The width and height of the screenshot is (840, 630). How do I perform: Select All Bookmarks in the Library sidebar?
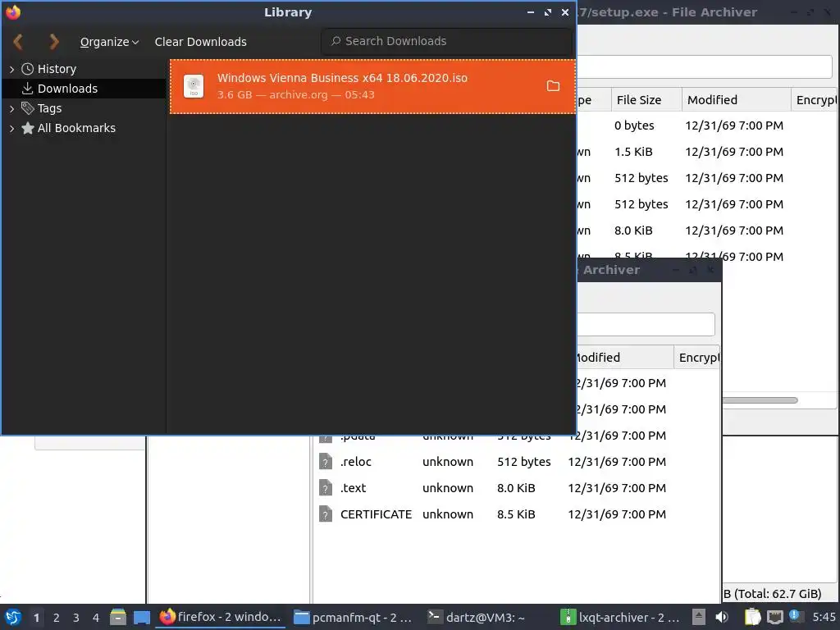pos(76,128)
